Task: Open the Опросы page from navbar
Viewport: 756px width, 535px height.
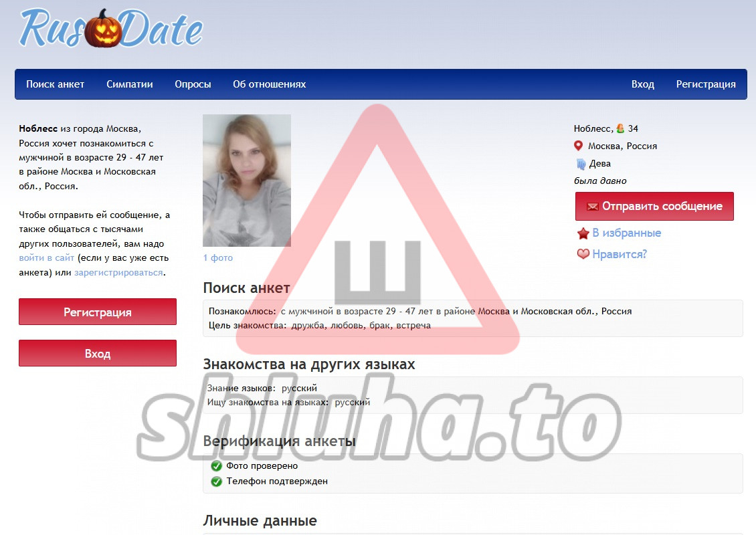Action: [193, 84]
